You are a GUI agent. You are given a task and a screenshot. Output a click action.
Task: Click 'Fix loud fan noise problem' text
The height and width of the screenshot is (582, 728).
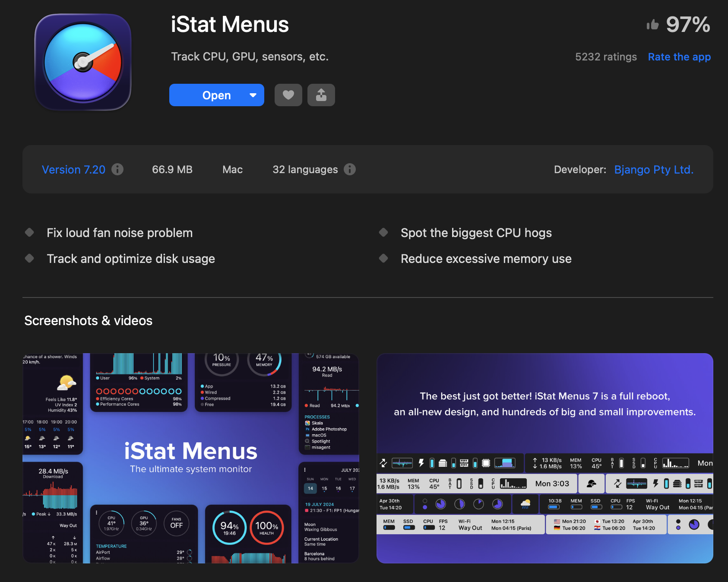click(120, 233)
